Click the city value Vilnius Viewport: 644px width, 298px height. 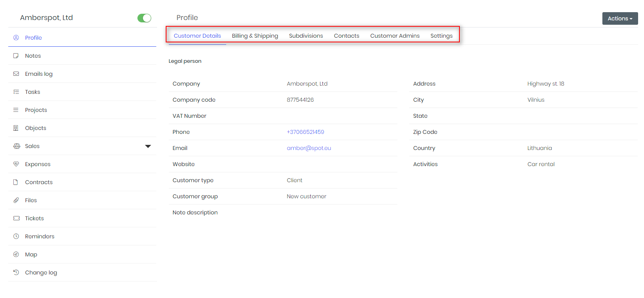pyautogui.click(x=536, y=100)
